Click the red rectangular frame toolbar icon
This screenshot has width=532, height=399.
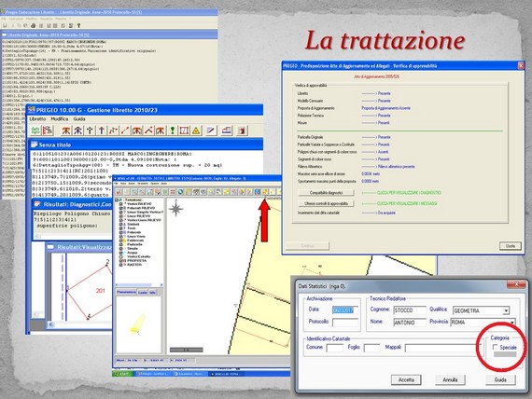(x=184, y=131)
